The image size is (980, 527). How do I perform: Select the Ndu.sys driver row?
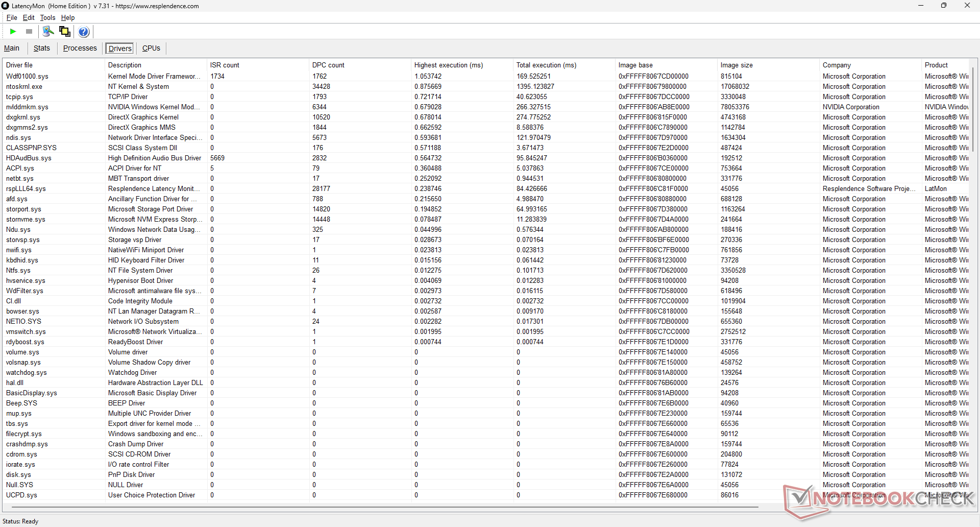coord(486,229)
